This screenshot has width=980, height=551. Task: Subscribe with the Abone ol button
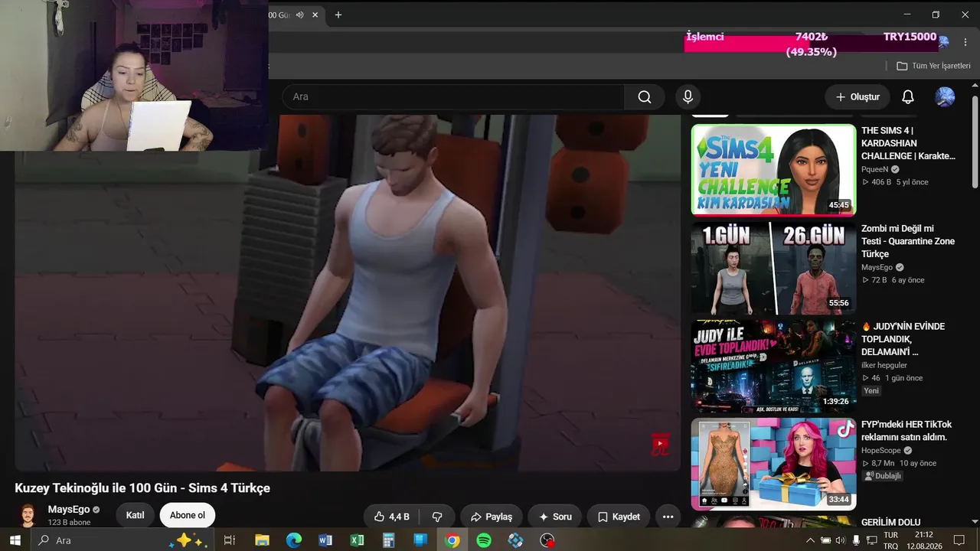pyautogui.click(x=188, y=516)
